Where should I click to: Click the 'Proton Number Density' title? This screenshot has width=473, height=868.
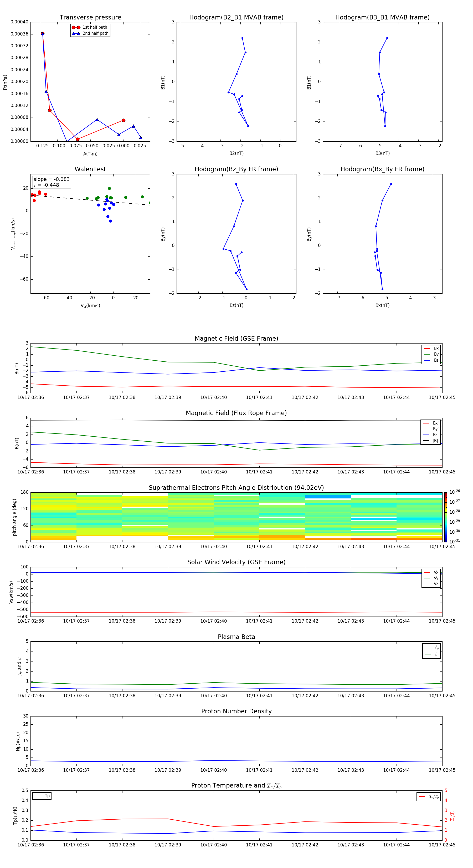(x=236, y=712)
